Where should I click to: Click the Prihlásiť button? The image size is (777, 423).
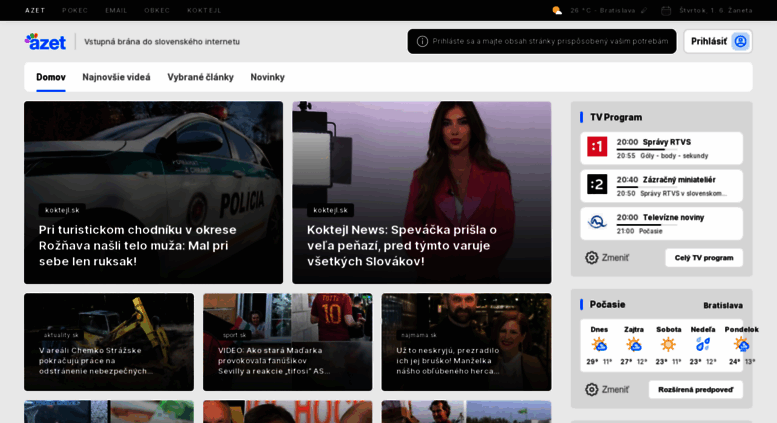click(x=718, y=42)
